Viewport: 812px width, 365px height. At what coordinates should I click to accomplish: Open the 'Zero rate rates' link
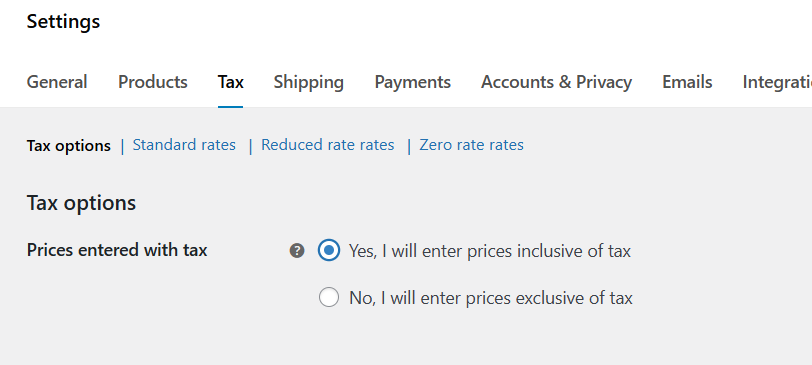coord(471,145)
